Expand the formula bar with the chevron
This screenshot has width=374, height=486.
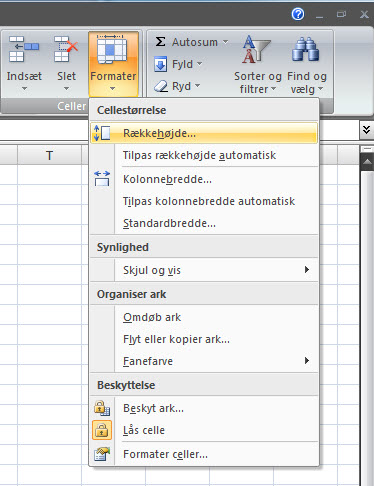click(366, 130)
